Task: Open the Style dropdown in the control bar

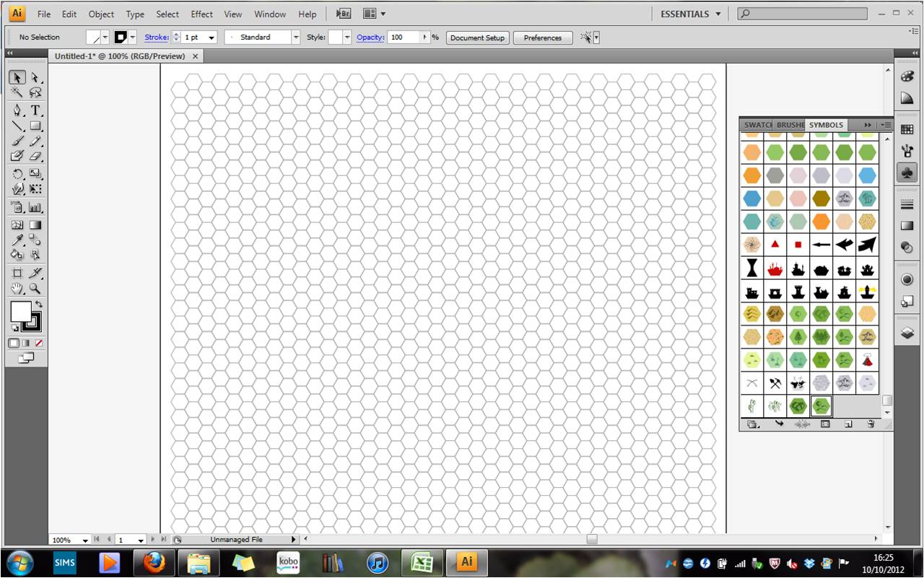Action: (x=346, y=37)
